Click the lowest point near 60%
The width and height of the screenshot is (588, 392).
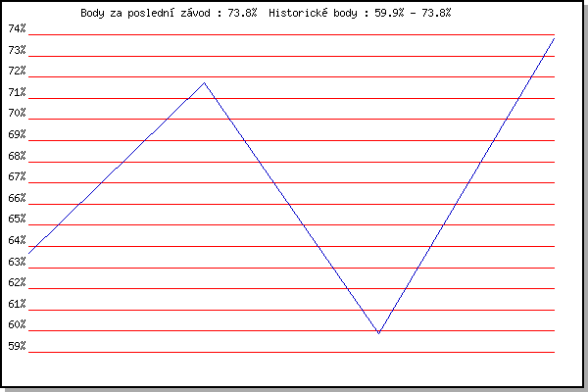click(378, 333)
